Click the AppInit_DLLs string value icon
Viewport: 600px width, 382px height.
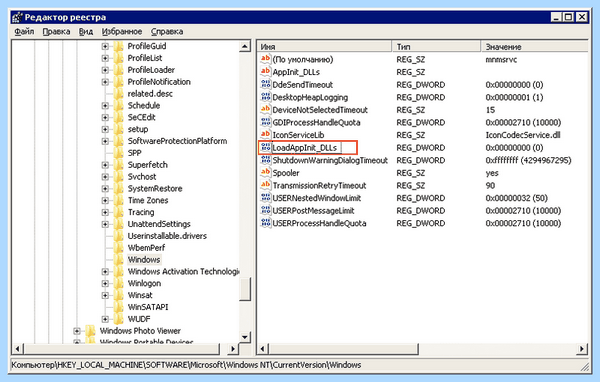tap(265, 72)
